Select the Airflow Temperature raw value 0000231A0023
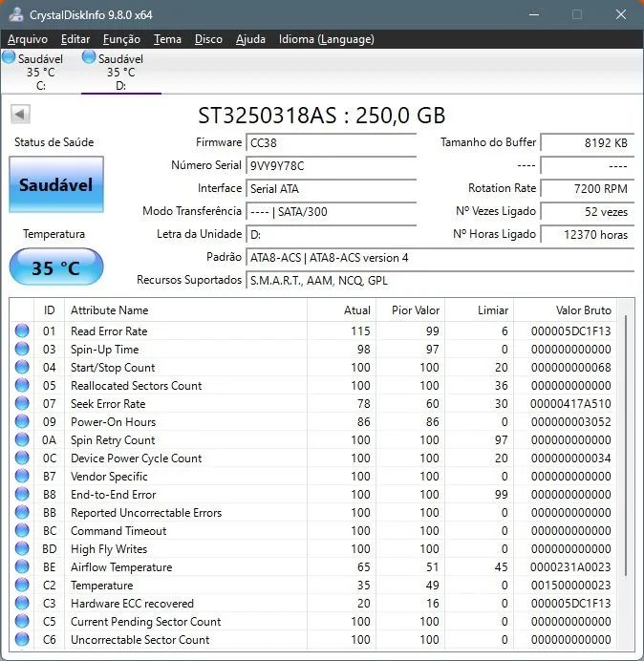 (x=570, y=567)
